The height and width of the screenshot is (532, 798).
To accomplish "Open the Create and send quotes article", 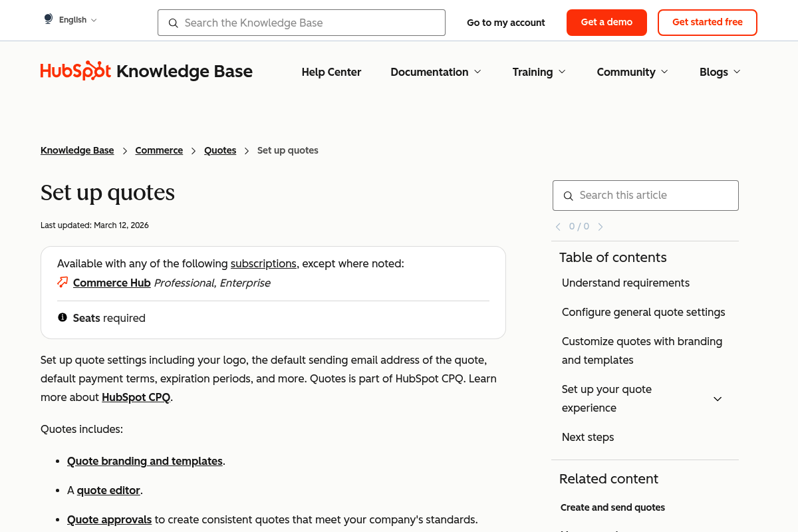I will [x=612, y=507].
